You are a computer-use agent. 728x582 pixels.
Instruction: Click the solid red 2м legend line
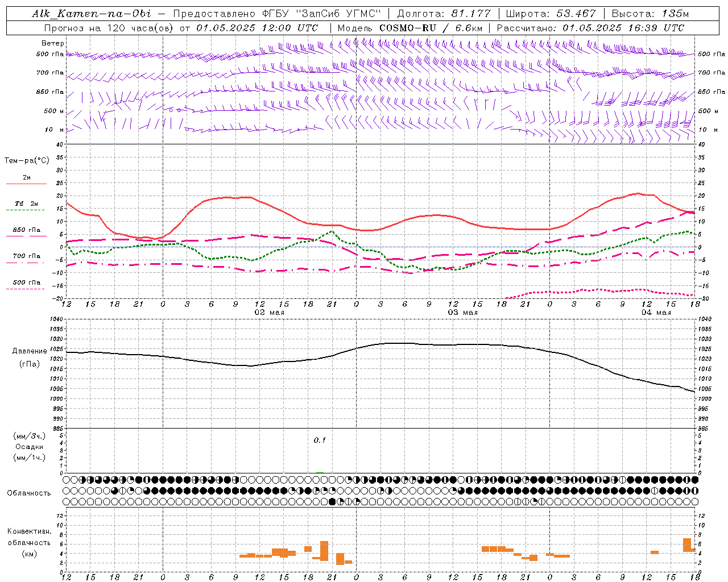click(26, 184)
